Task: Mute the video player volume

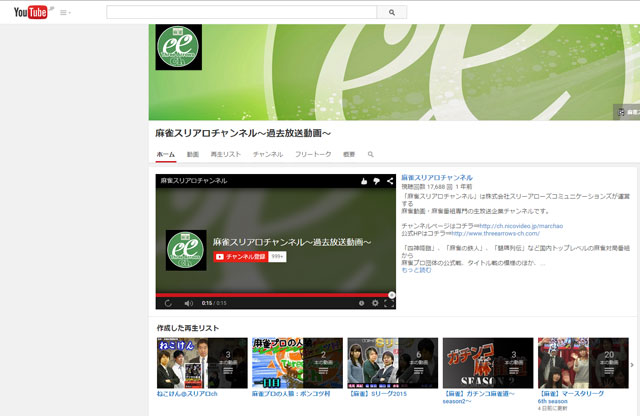Action: pos(188,302)
